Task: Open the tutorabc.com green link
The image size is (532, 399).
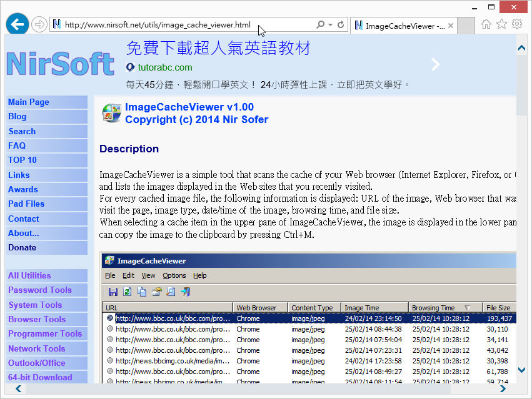Action: click(165, 67)
